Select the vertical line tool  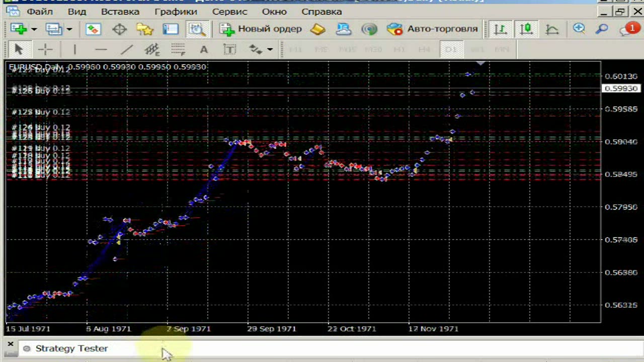[74, 49]
